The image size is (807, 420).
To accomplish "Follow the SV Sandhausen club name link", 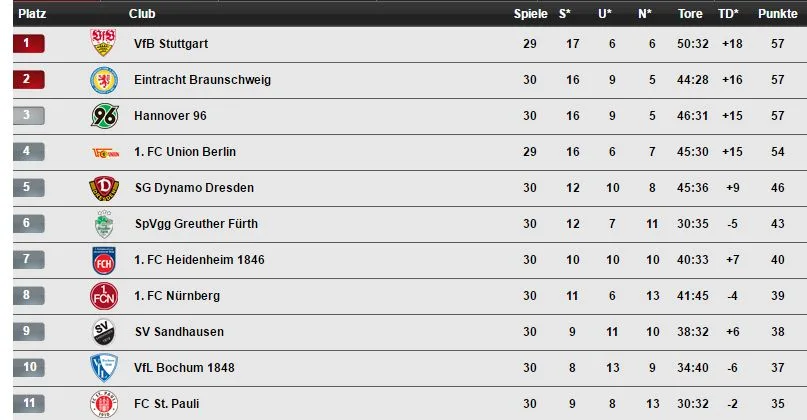I will [179, 332].
